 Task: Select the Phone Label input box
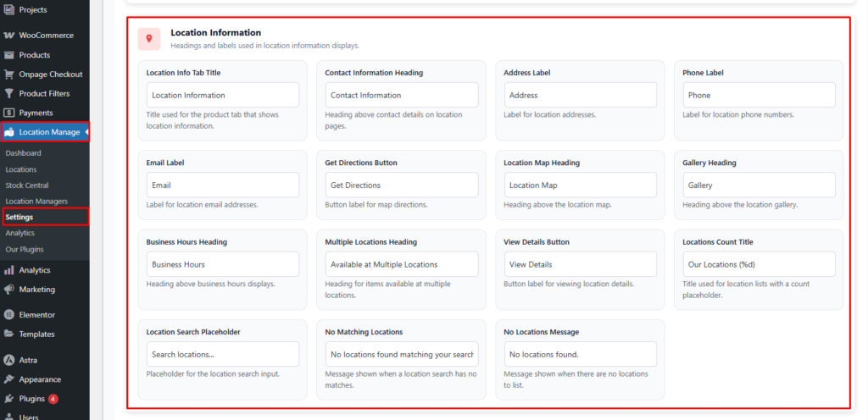pyautogui.click(x=759, y=96)
